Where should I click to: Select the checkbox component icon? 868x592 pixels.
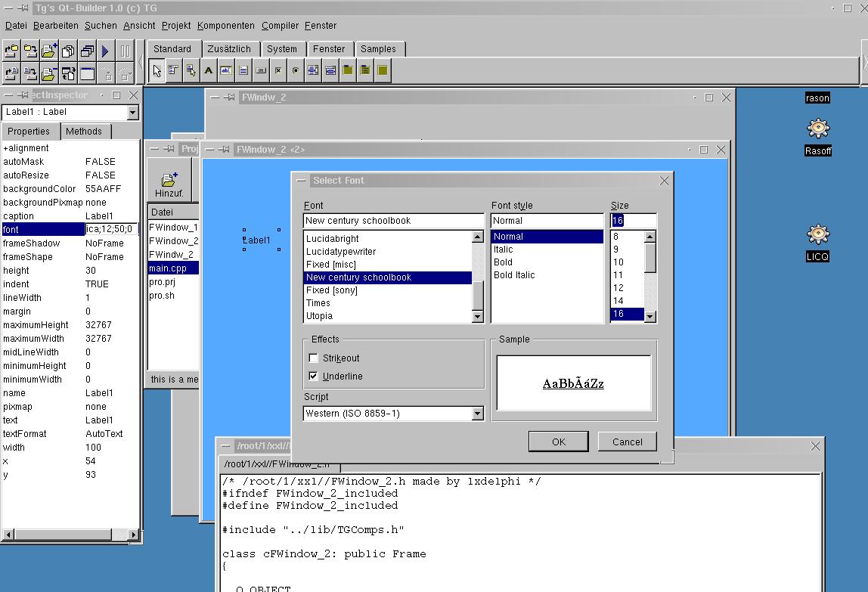[278, 71]
